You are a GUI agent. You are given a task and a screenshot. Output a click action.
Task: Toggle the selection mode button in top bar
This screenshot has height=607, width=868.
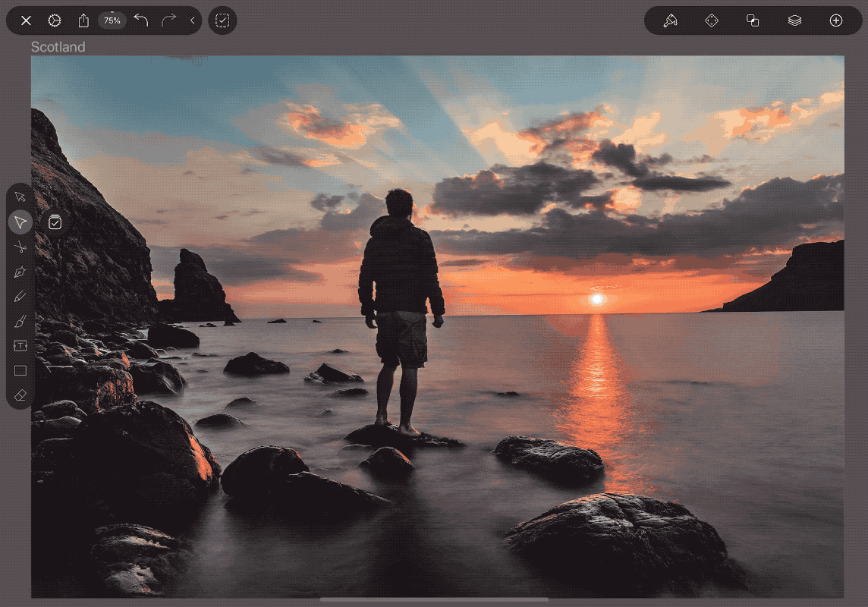[x=222, y=20]
